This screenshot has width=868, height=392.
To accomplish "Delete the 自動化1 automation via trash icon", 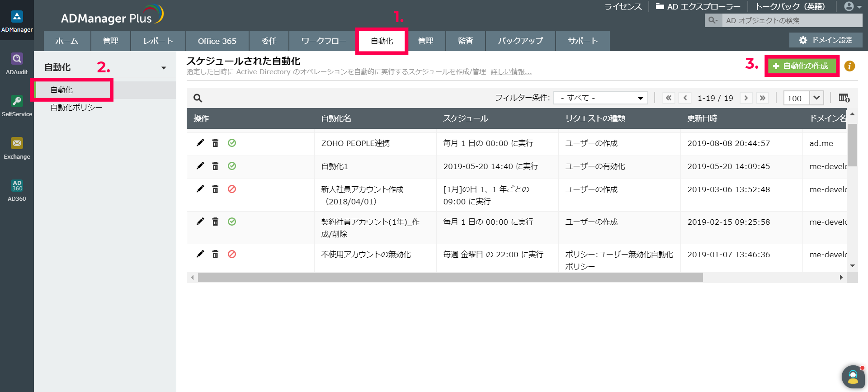I will 215,166.
